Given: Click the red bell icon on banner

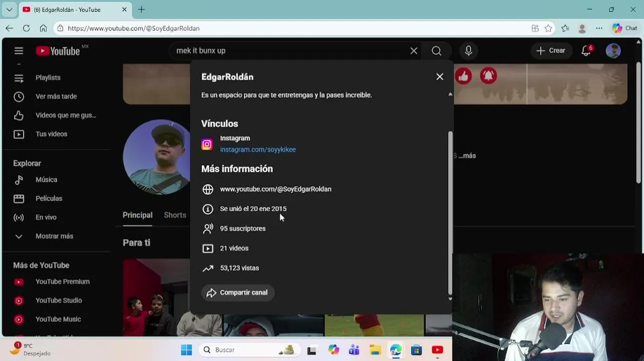Looking at the screenshot, I should click(x=488, y=76).
